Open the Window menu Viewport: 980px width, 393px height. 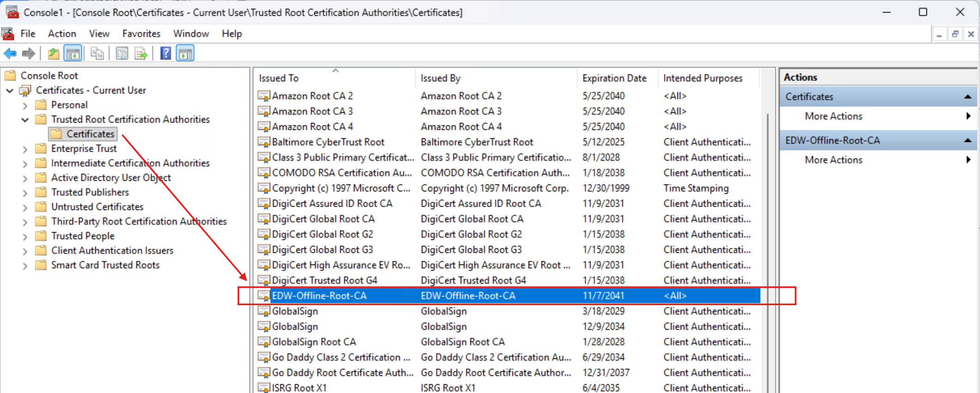click(x=191, y=34)
